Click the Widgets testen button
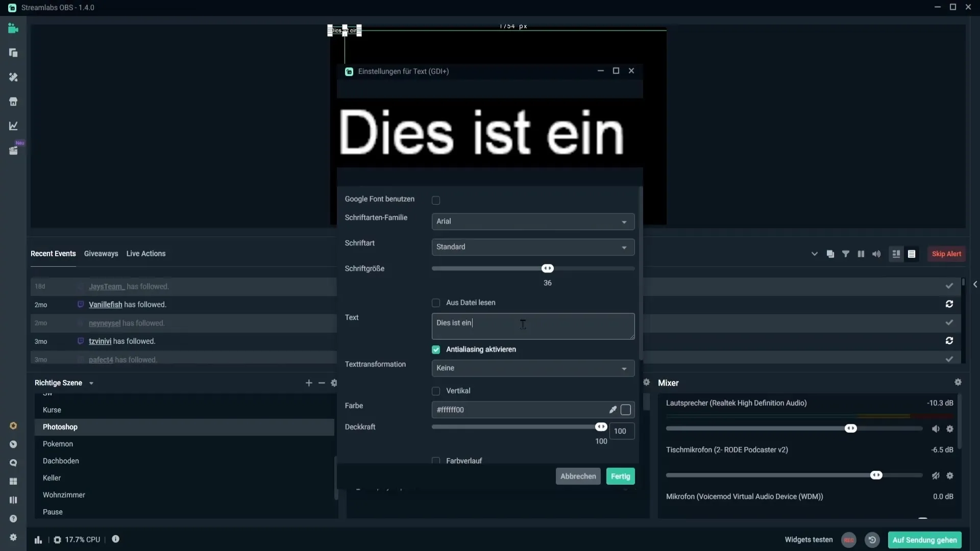Screen dimensions: 980x551 click(x=808, y=540)
